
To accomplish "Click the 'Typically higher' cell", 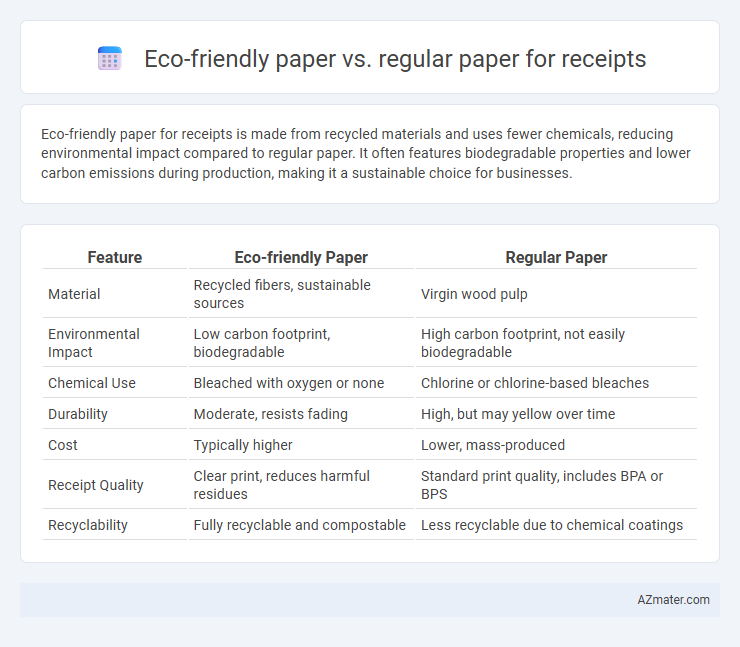I will 301,445.
